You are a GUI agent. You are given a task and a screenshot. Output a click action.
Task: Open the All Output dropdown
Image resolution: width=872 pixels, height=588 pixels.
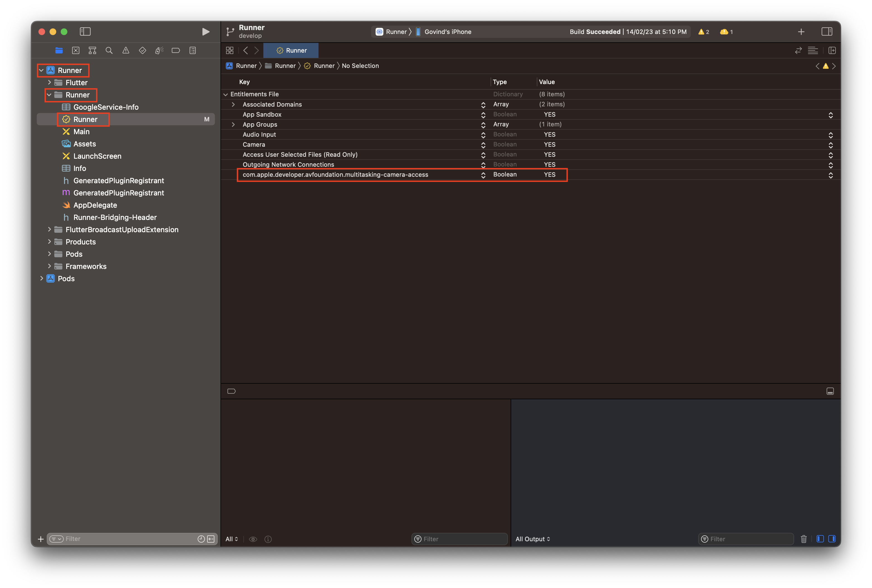tap(532, 539)
